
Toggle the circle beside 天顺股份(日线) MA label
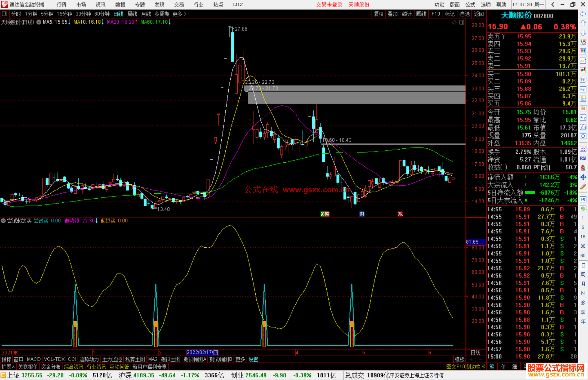pos(39,22)
